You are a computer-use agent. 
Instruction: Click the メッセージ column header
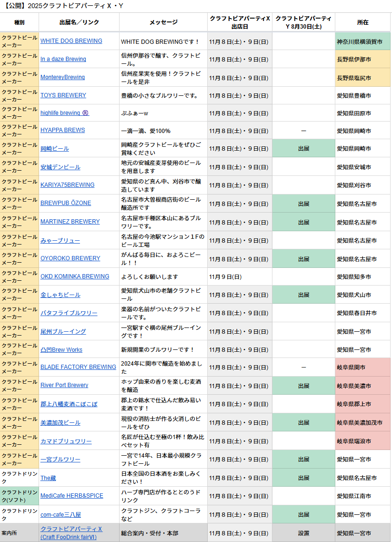click(x=163, y=22)
